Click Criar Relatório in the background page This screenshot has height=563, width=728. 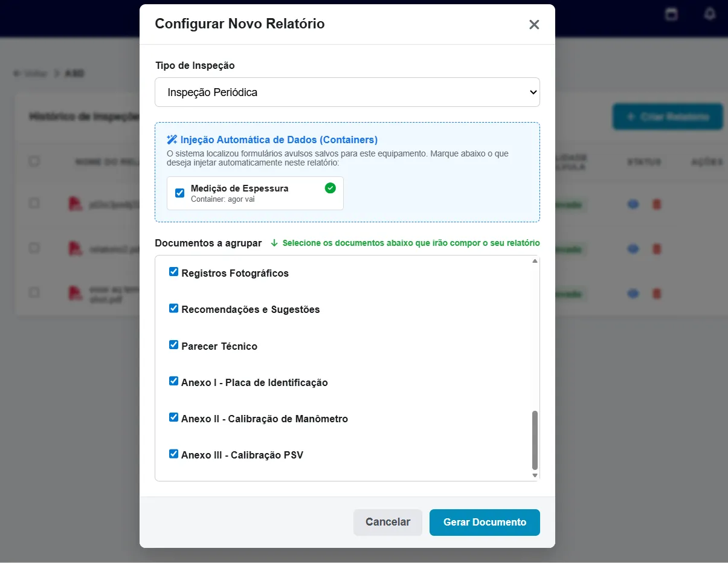point(668,117)
